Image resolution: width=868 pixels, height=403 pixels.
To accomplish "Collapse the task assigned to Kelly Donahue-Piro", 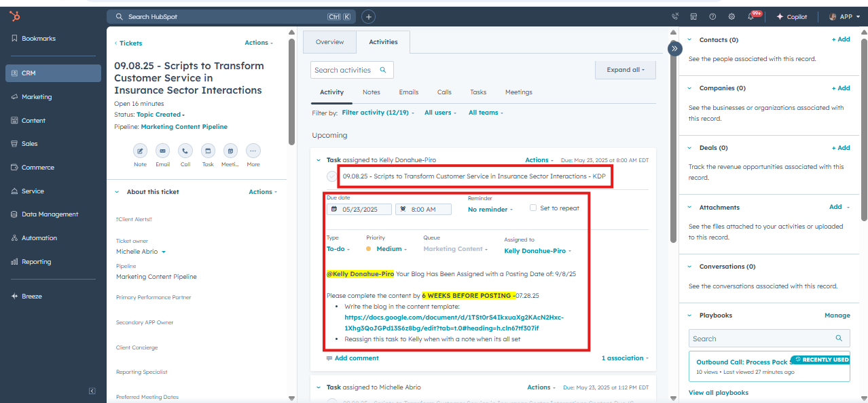I will (x=318, y=160).
